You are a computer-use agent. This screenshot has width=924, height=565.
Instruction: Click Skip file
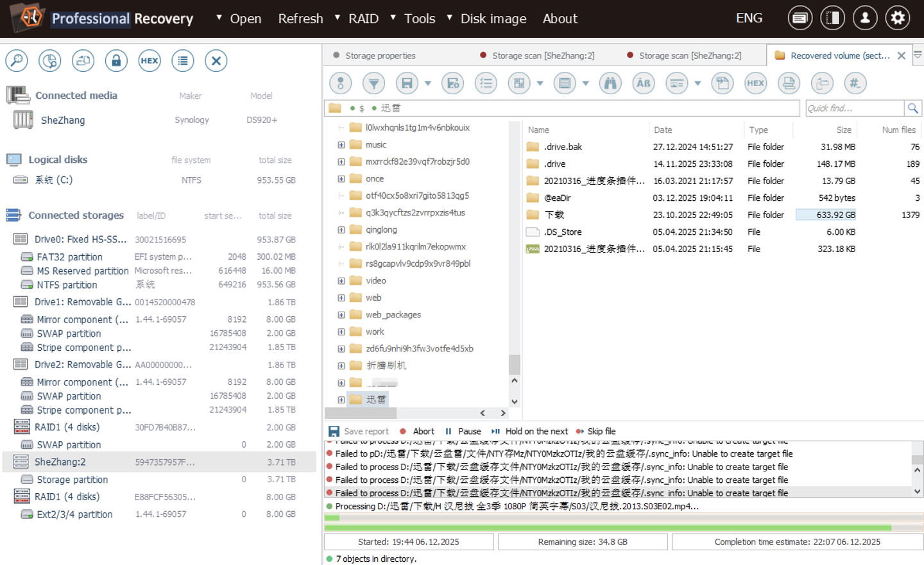click(x=596, y=432)
